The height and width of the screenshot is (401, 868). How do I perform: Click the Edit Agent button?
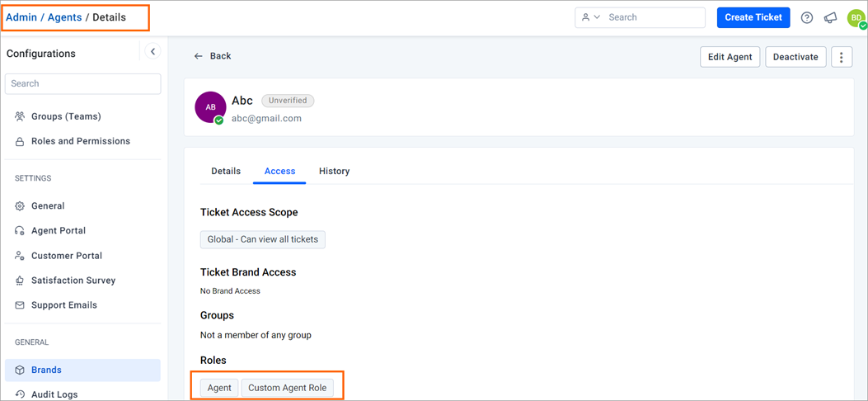(730, 56)
